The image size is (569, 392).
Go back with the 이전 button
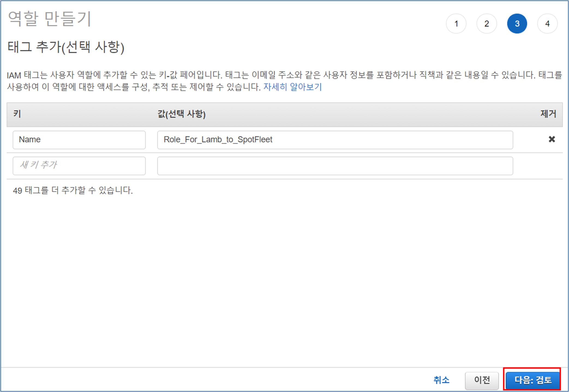click(x=482, y=380)
